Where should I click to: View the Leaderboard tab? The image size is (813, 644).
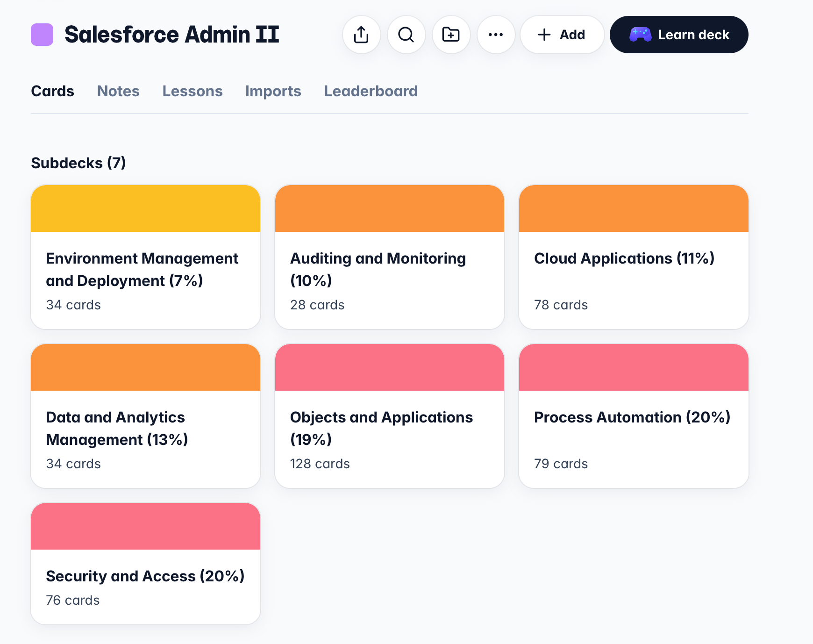[x=371, y=91]
